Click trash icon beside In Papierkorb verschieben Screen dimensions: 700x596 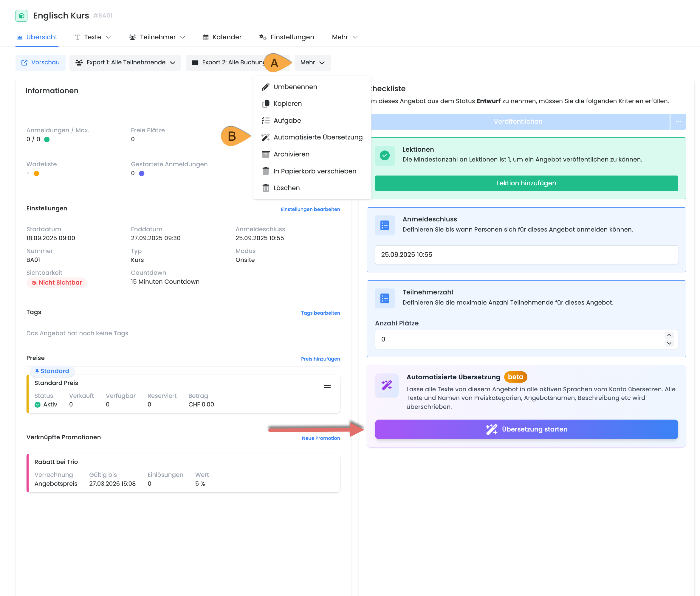pyautogui.click(x=266, y=171)
